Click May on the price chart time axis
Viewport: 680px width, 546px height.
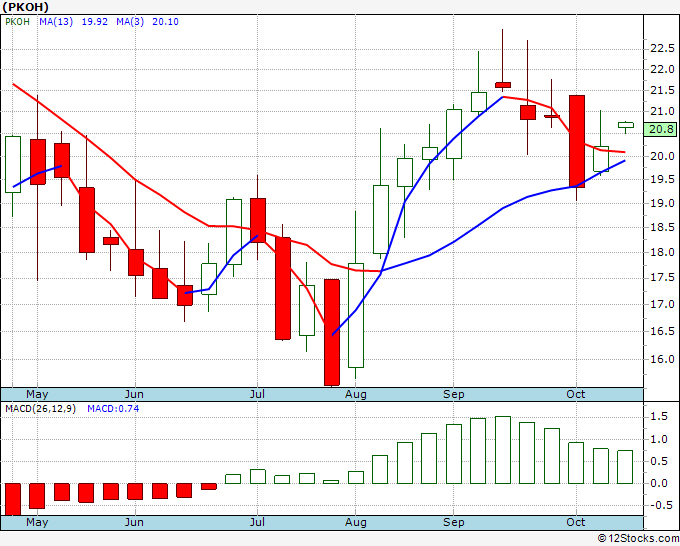click(x=37, y=394)
